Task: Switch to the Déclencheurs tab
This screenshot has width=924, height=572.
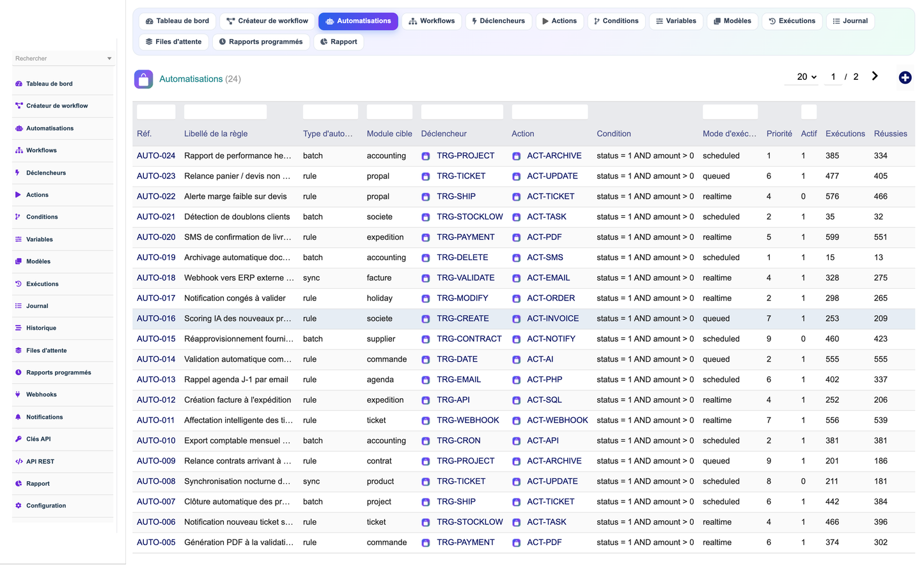Action: point(498,21)
